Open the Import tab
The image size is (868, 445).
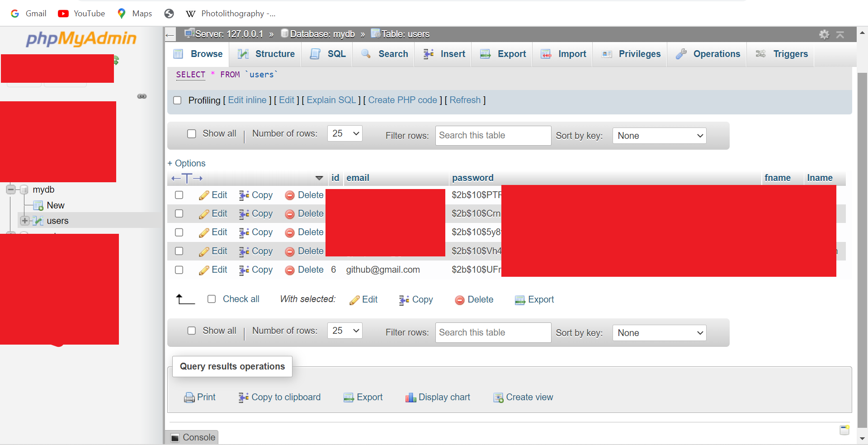click(x=563, y=54)
